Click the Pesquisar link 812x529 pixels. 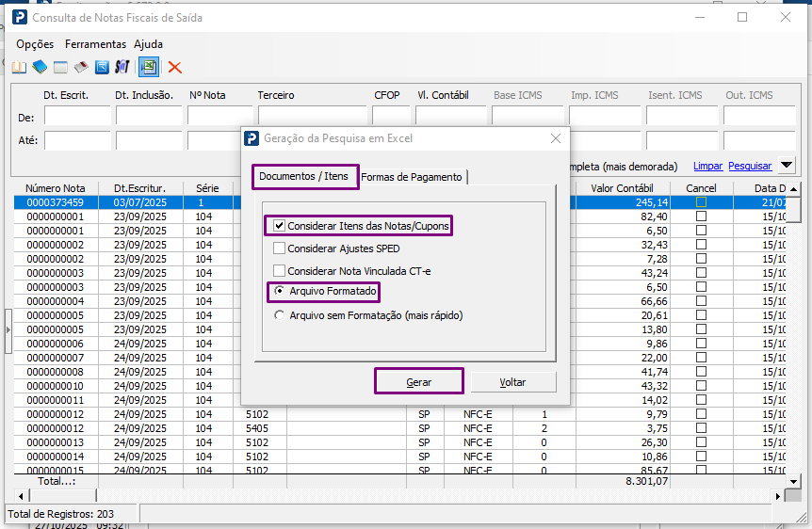click(x=750, y=167)
